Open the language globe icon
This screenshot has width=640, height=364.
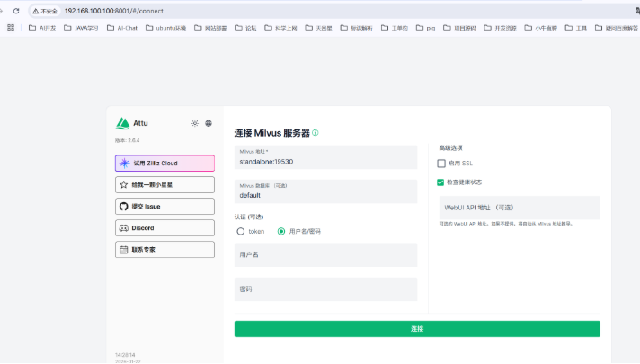209,123
